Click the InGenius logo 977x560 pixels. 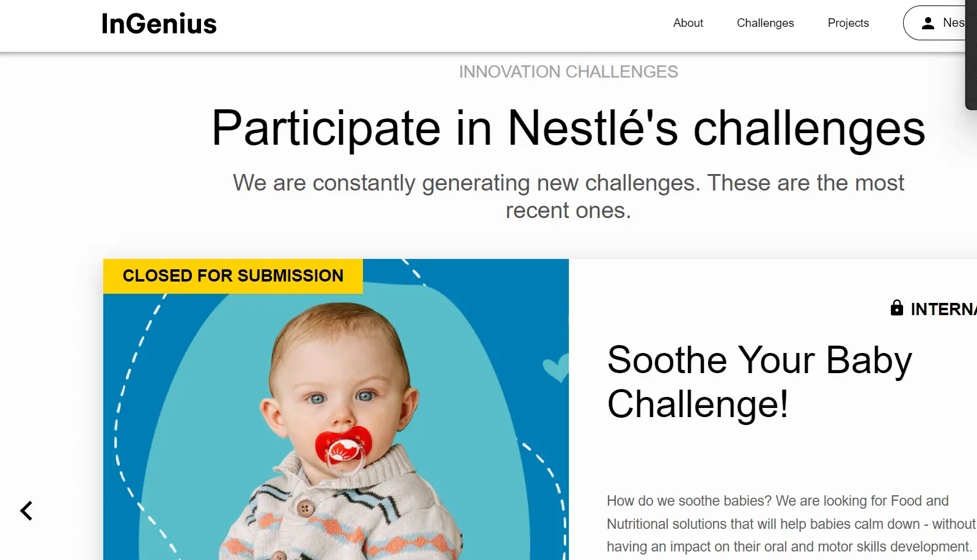point(159,24)
